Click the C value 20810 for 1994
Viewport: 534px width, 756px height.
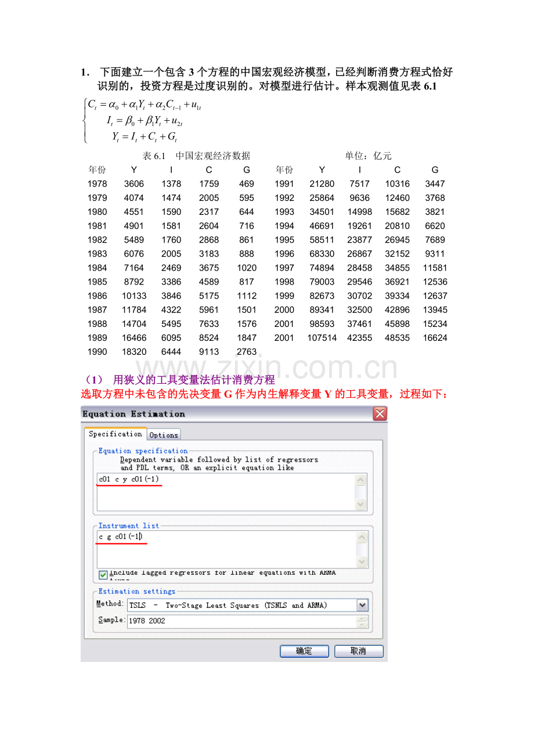[398, 225]
